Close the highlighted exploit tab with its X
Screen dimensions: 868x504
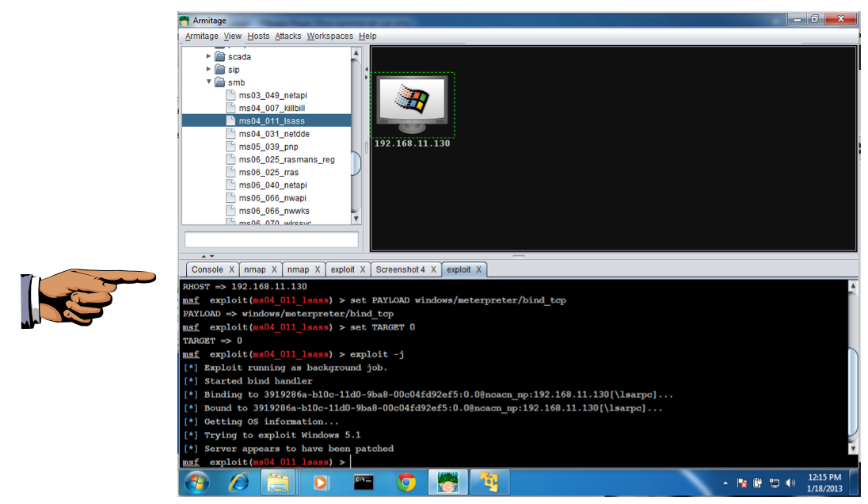479,269
